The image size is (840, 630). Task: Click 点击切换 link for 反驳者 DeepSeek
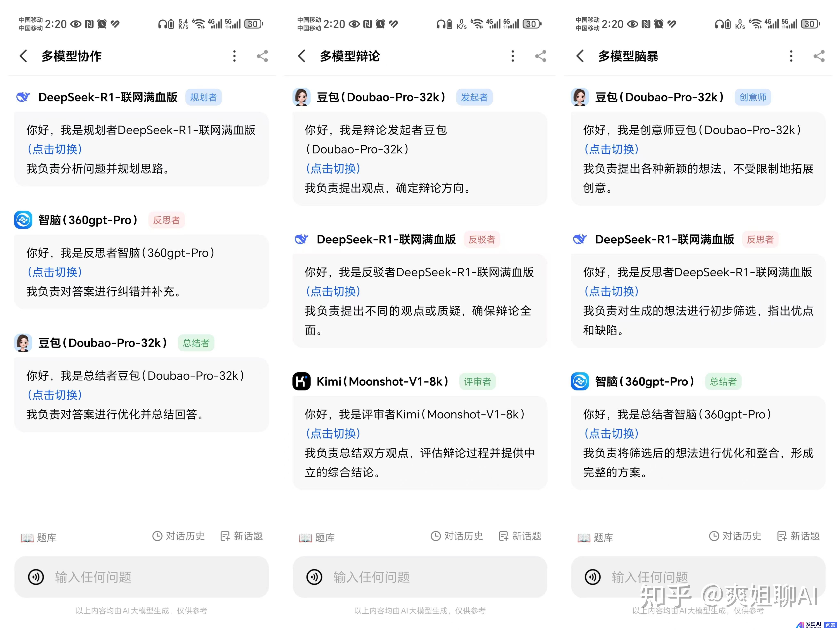[333, 291]
